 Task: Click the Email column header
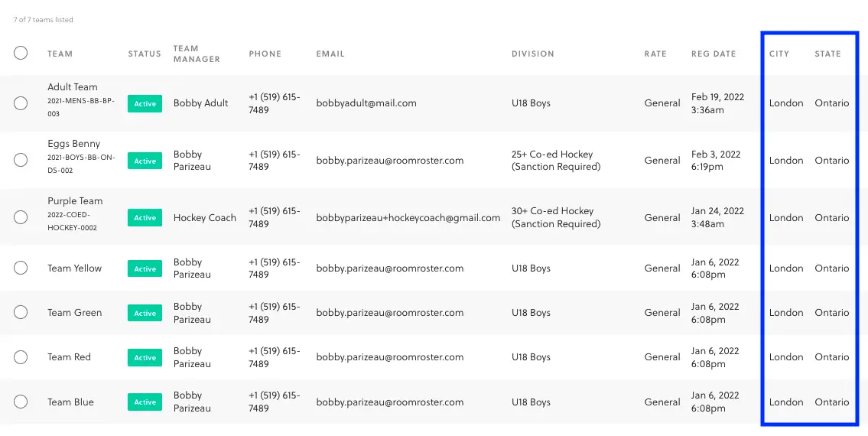[330, 54]
